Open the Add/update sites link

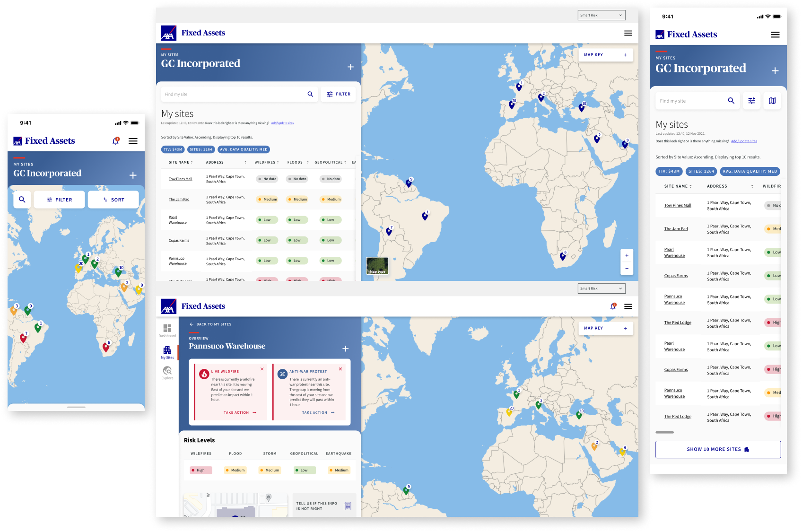[282, 122]
